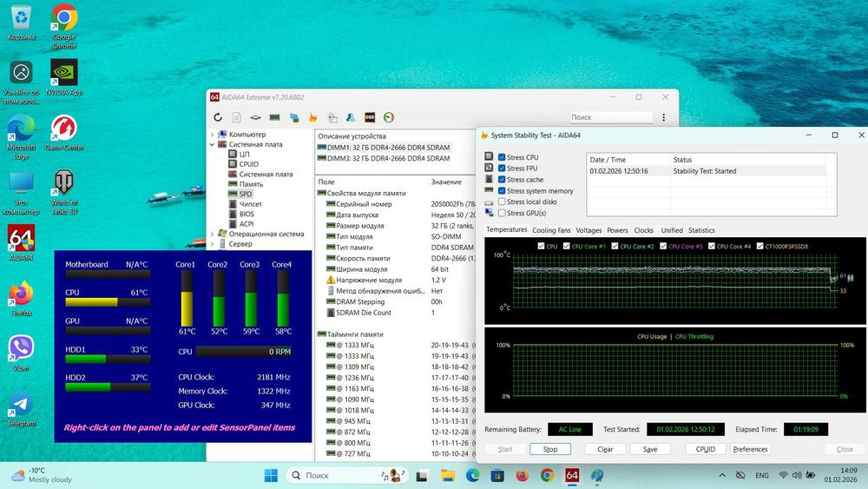Open Google Chrome desktop shortcut
The image size is (868, 489).
pos(64,26)
